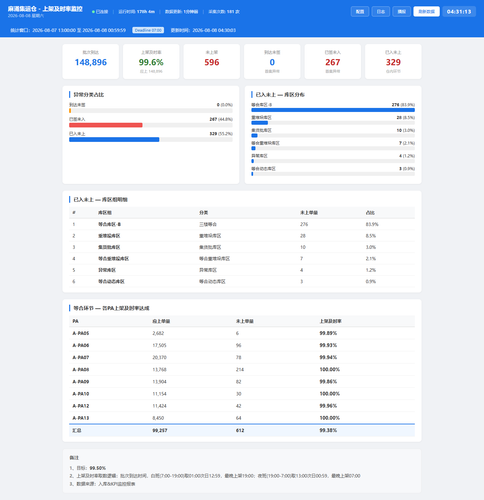Viewport: 484px width, 500px height.
Task: Select the A-PA12 row label
Action: (x=81, y=406)
